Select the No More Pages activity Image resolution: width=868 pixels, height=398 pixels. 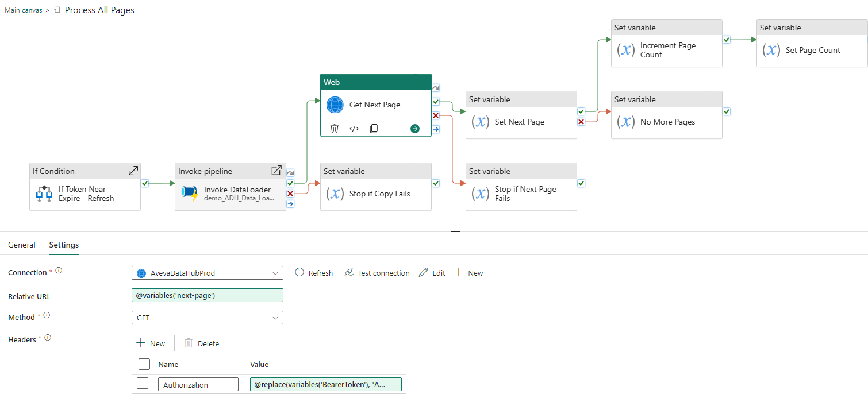click(667, 115)
